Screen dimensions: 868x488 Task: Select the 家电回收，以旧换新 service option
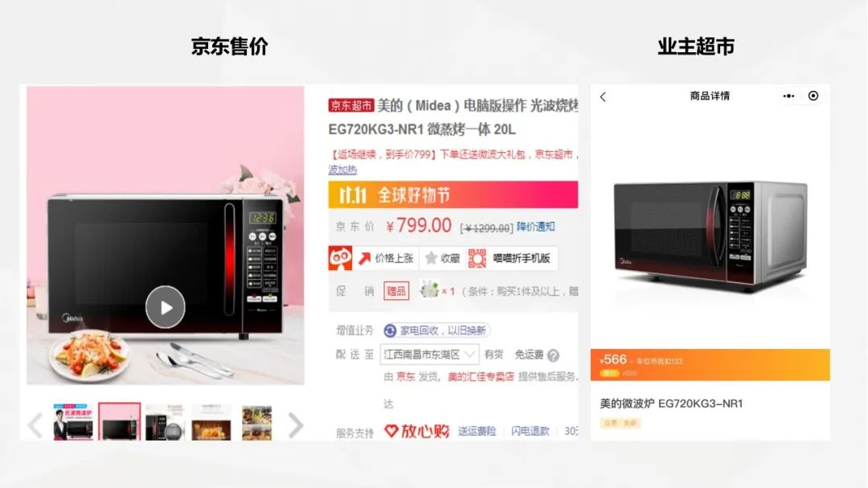[x=436, y=330]
